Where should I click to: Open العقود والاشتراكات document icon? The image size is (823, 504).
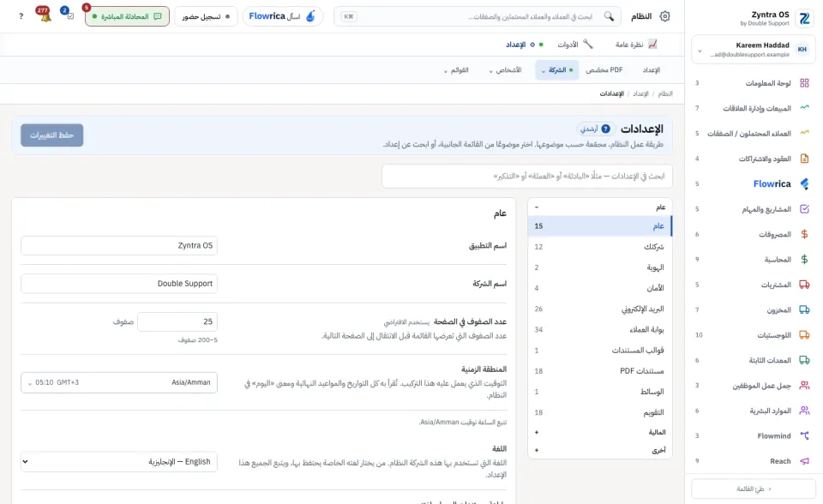coord(804,158)
